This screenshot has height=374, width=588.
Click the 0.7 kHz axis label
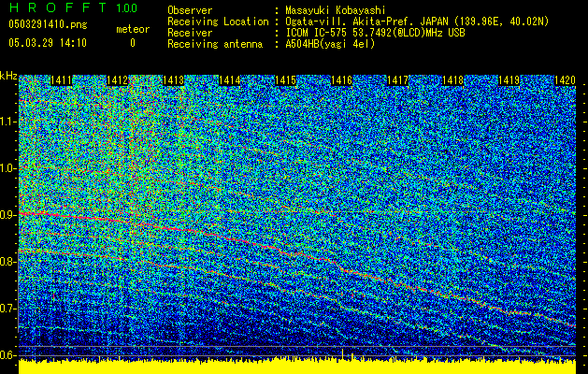click(8, 309)
